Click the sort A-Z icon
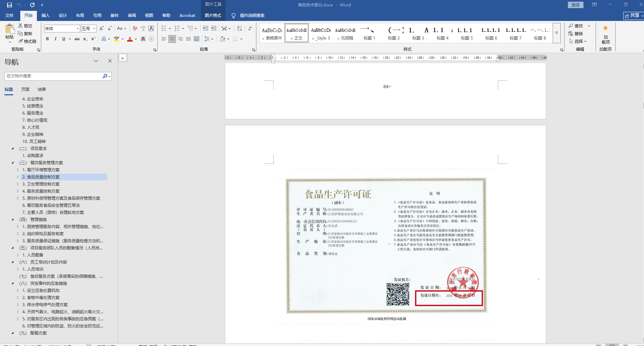The width and height of the screenshot is (644, 346). pos(239,28)
